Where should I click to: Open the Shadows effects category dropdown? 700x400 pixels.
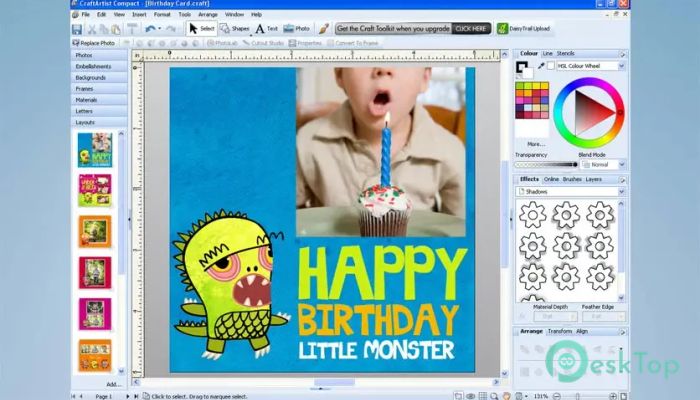pyautogui.click(x=571, y=191)
